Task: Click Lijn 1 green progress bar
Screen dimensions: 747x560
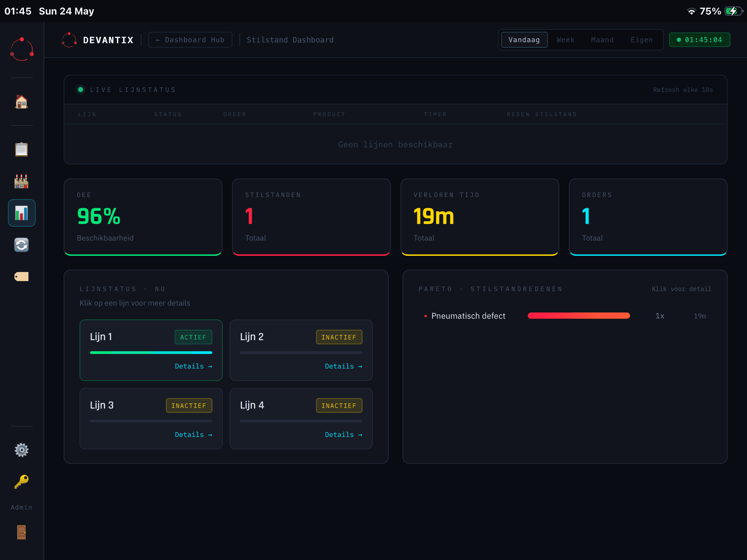Action: click(x=151, y=353)
